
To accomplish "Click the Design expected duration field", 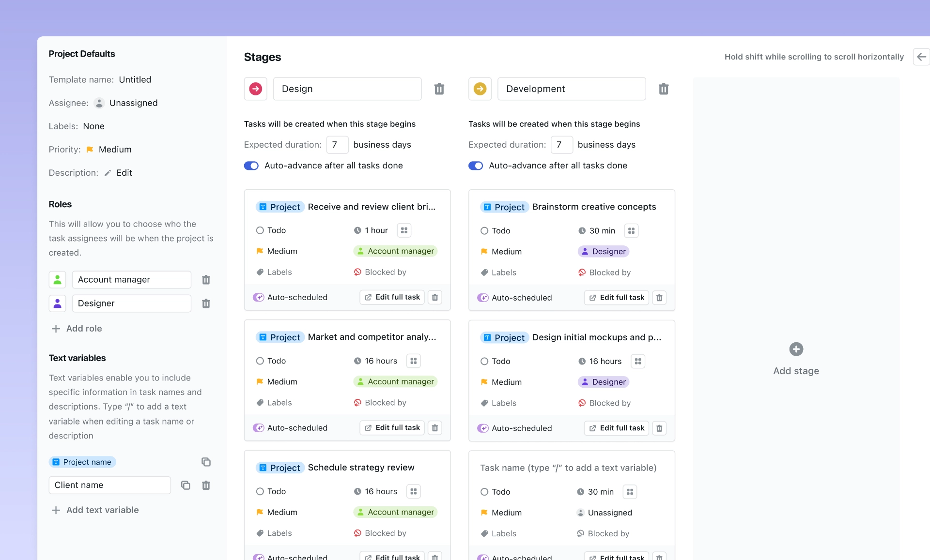I will point(338,145).
